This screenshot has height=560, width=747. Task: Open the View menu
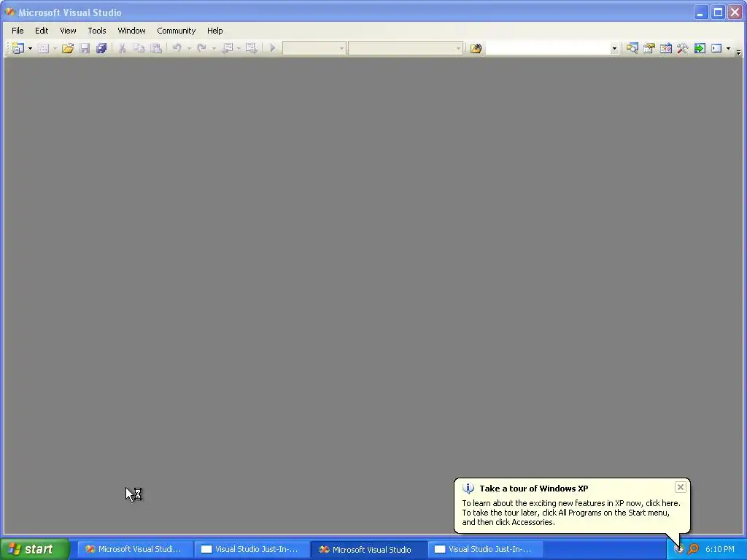tap(68, 31)
